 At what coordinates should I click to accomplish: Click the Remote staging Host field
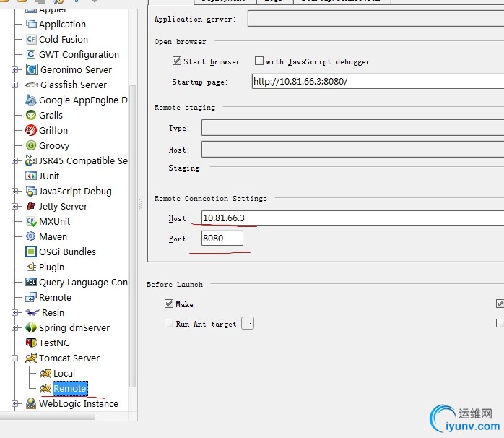tap(352, 150)
